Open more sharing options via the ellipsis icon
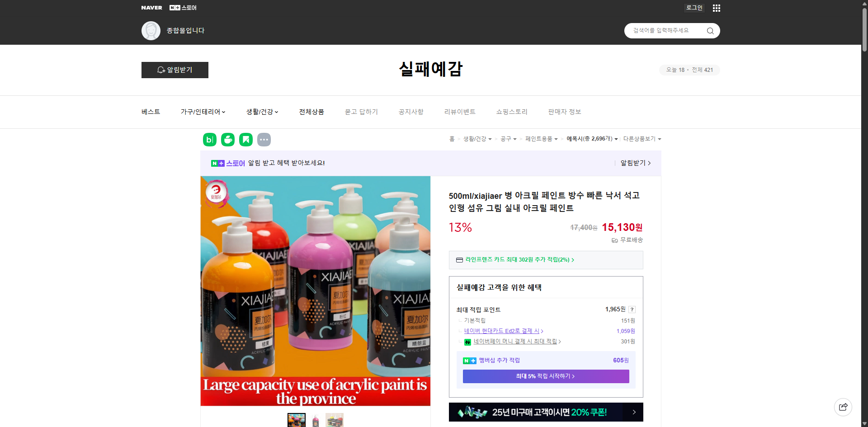868x427 pixels. [264, 139]
